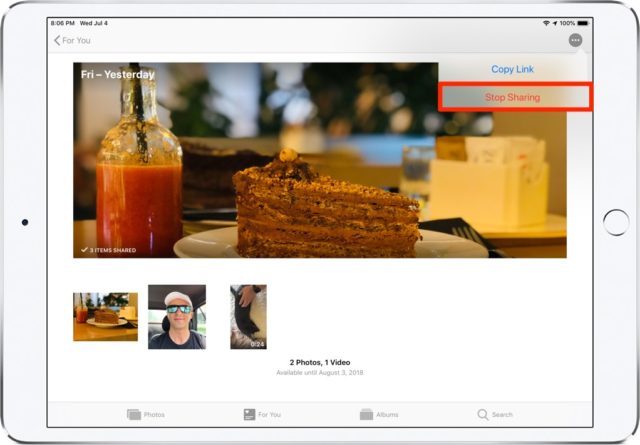Viewport: 640px width, 445px height.
Task: Switch to the For You tab
Action: (262, 414)
